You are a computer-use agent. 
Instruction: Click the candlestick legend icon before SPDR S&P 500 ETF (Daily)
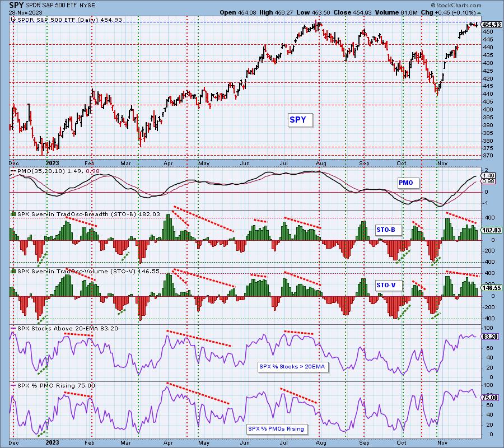pyautogui.click(x=13, y=20)
